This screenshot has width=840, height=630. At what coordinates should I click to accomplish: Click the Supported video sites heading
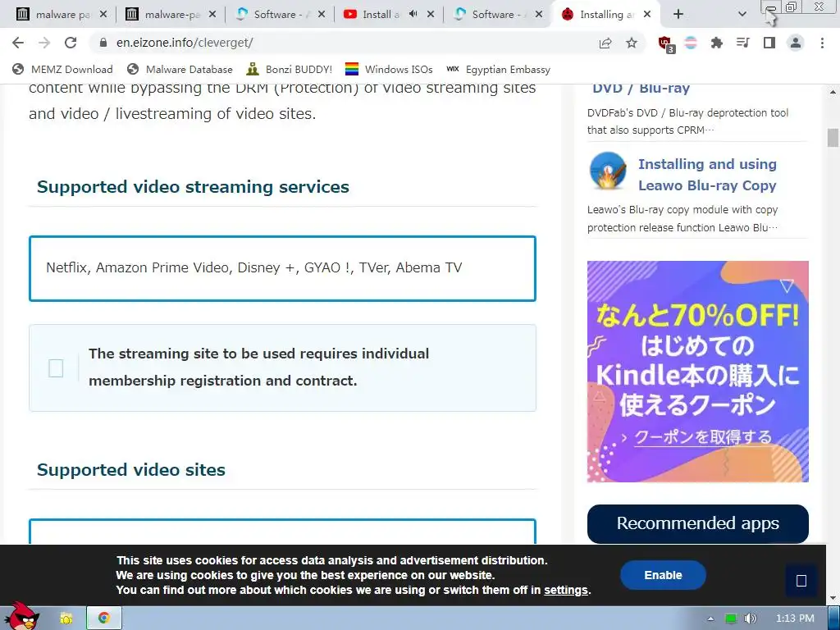click(x=131, y=469)
